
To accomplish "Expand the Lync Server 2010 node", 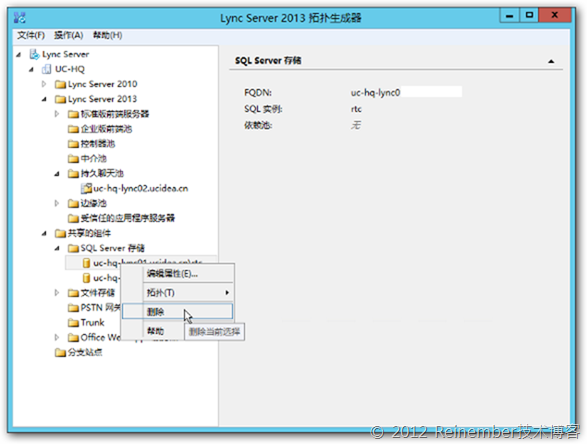I will click(44, 84).
